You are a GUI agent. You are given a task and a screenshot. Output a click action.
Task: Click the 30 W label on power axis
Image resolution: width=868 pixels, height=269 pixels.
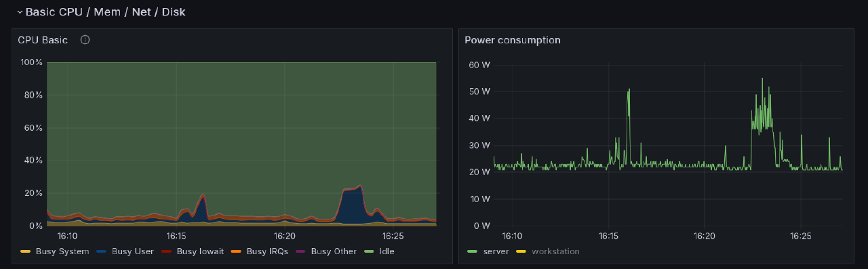coord(479,145)
